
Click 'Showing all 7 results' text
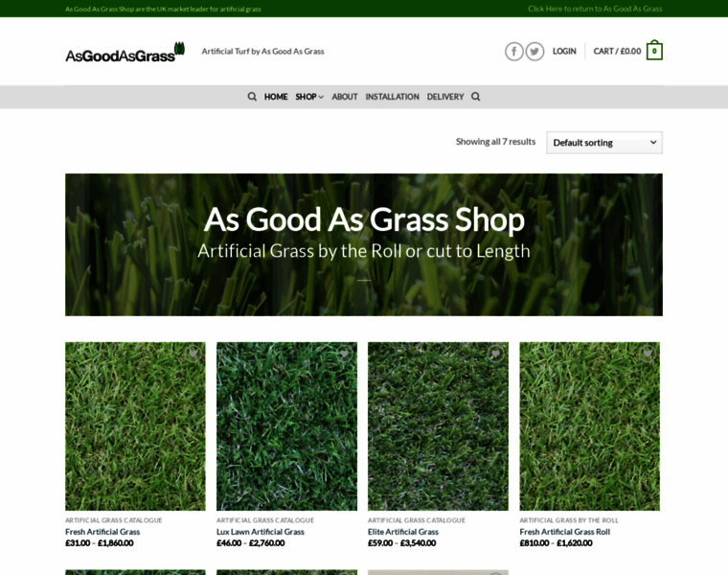495,142
